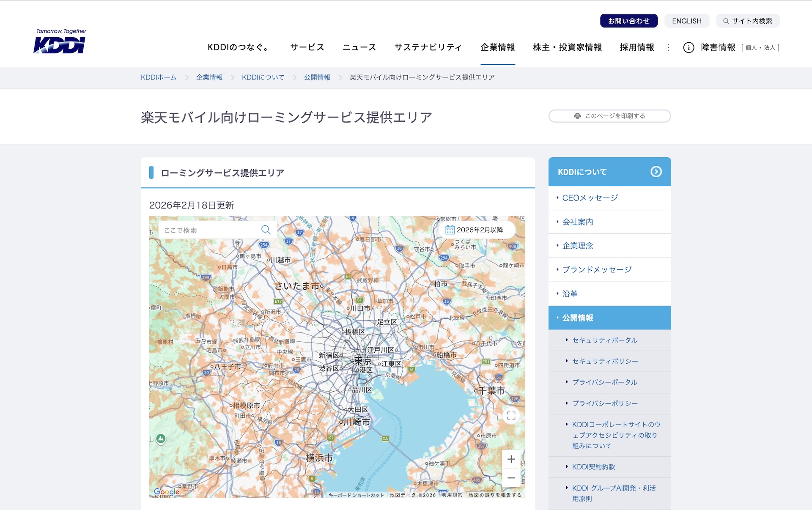Click the map search magnifier icon
This screenshot has height=510, width=812.
(x=266, y=230)
